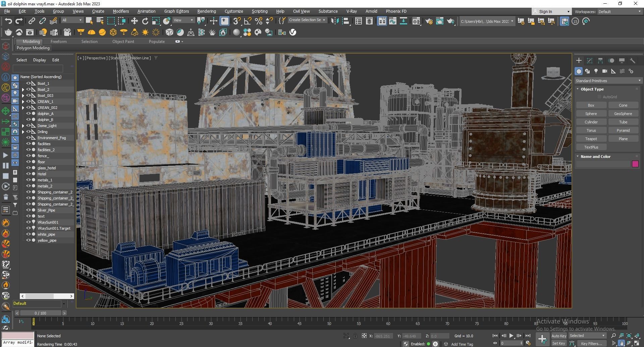Expand the CREAN_1 tree node
The height and width of the screenshot is (347, 644).
[23, 102]
